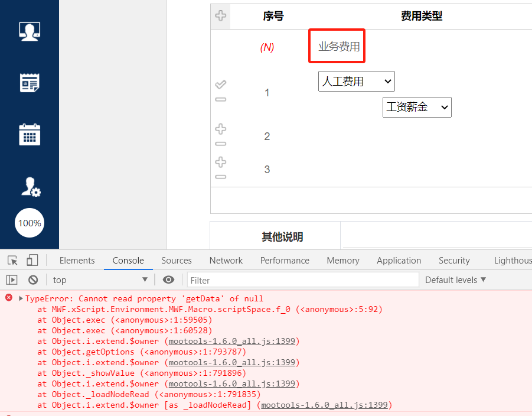Remove row 1 with minus icon
The height and width of the screenshot is (416, 532).
(221, 99)
